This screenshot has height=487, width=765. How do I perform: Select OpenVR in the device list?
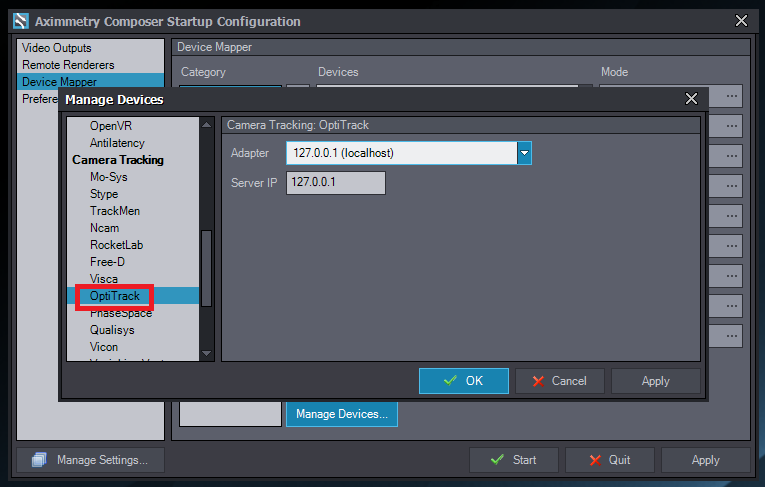pyautogui.click(x=111, y=126)
